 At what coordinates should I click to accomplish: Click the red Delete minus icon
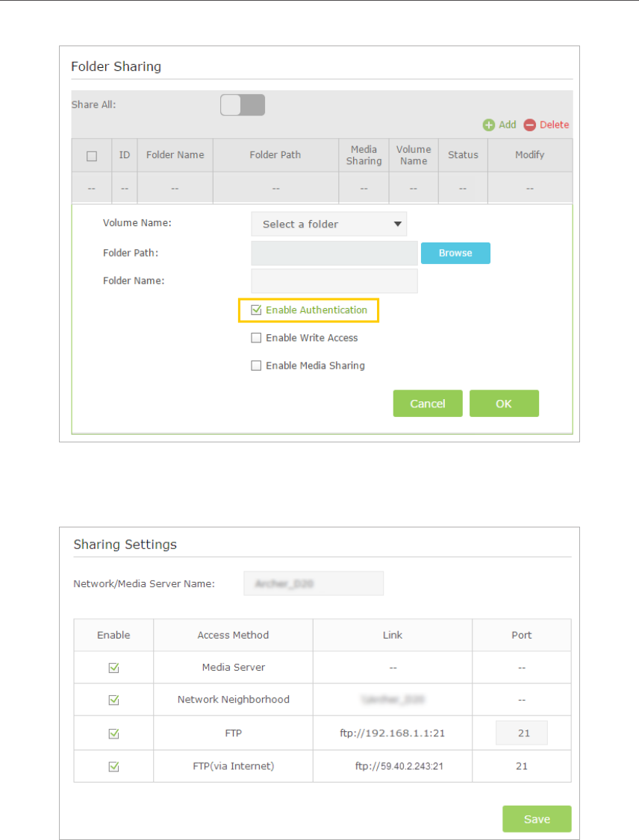(x=530, y=125)
